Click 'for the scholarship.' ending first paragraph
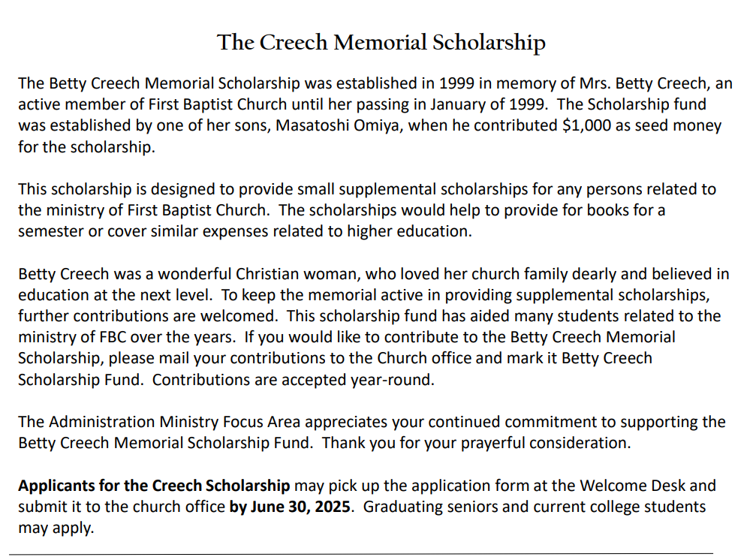Viewport: 756px width, 557px height. [x=87, y=146]
